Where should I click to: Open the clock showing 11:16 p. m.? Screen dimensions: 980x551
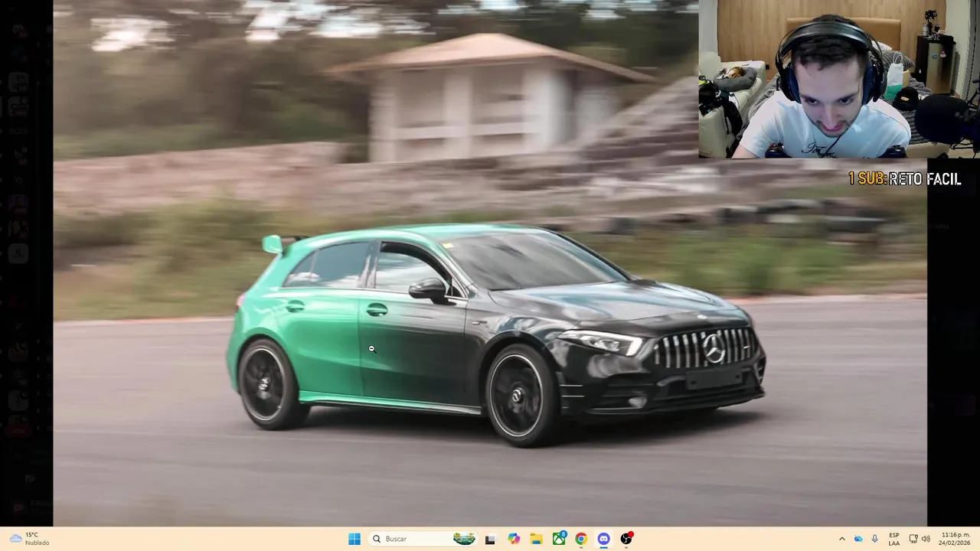tap(955, 539)
